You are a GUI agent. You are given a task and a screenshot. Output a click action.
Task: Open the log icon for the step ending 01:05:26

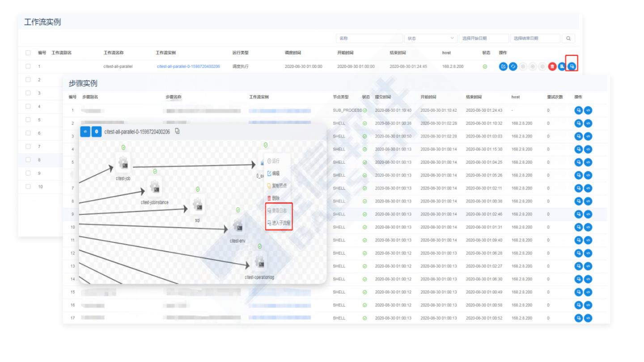tap(579, 175)
